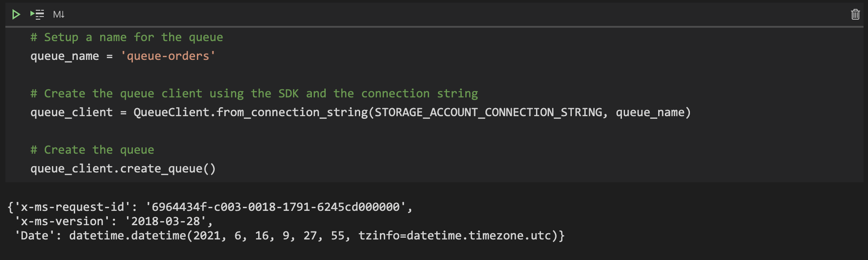
Task: Click the queue_name variable assignment line
Action: (x=64, y=55)
